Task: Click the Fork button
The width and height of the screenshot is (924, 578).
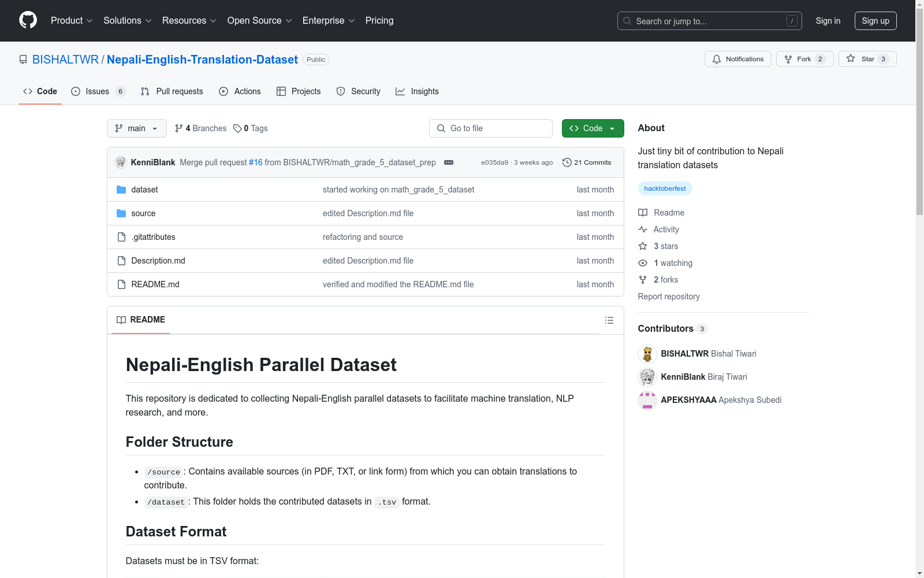Action: point(805,59)
